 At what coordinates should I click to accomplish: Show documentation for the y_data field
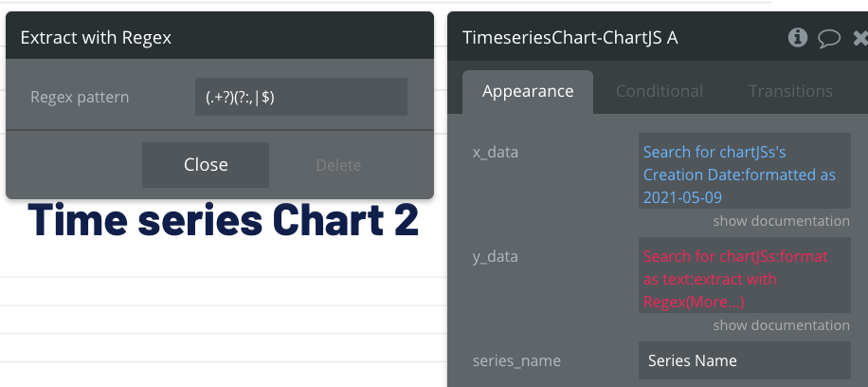coord(781,325)
